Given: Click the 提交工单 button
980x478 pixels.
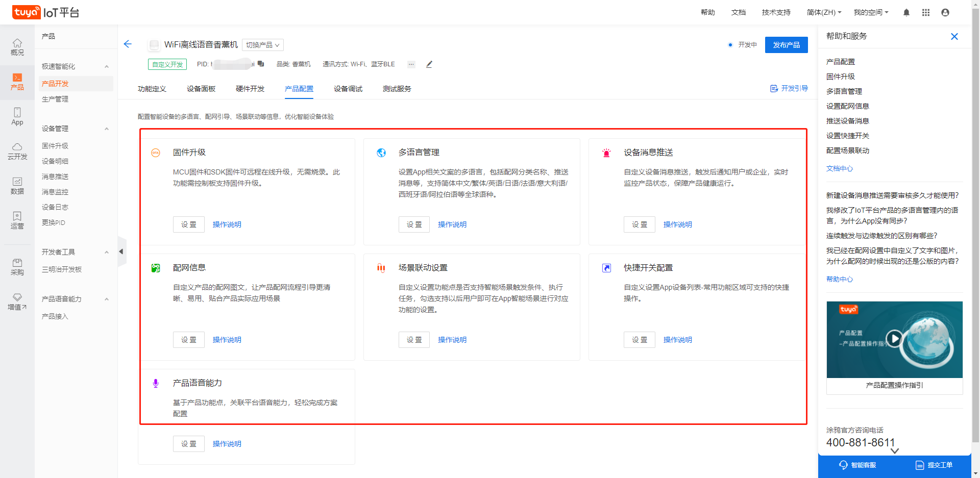Looking at the screenshot, I should 934,465.
